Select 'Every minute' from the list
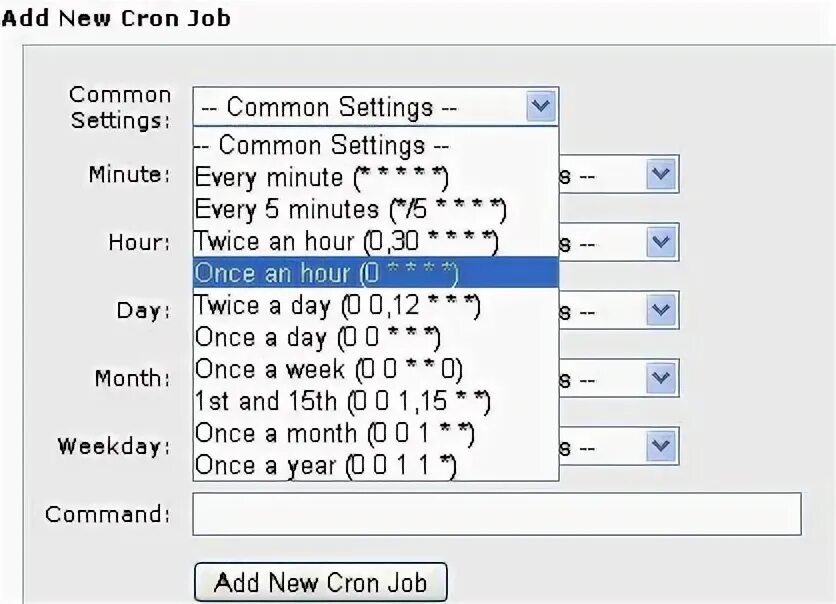 click(322, 178)
